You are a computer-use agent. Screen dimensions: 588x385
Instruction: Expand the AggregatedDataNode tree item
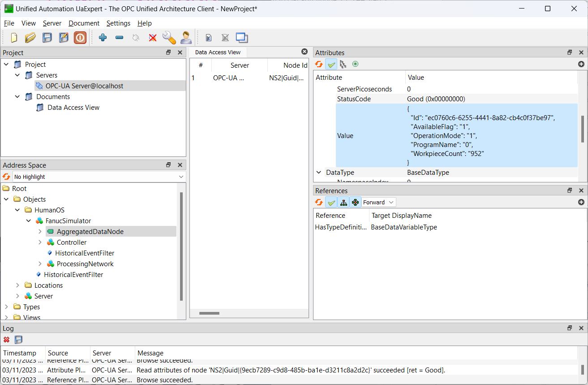click(x=40, y=231)
